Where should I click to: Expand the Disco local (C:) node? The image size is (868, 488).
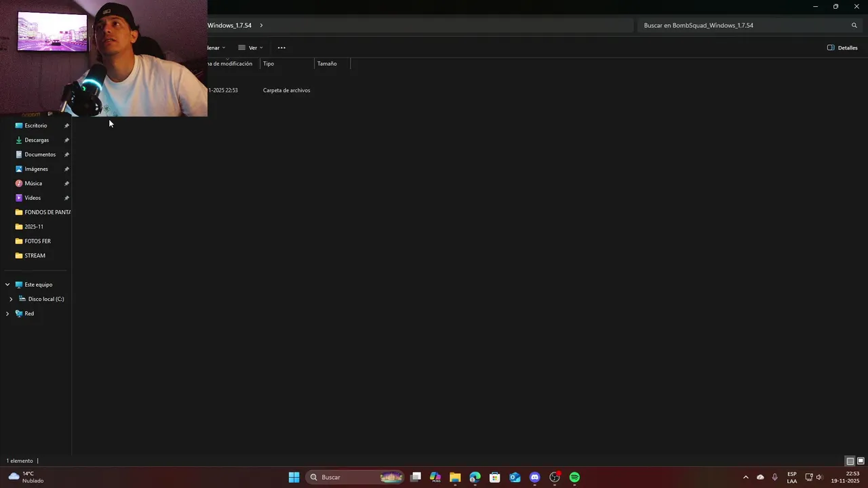point(11,299)
